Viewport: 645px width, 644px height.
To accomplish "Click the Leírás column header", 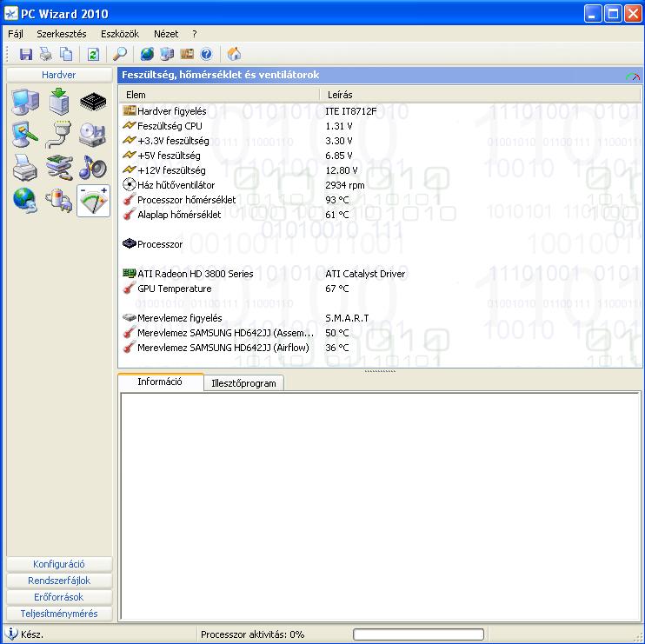I will point(480,95).
